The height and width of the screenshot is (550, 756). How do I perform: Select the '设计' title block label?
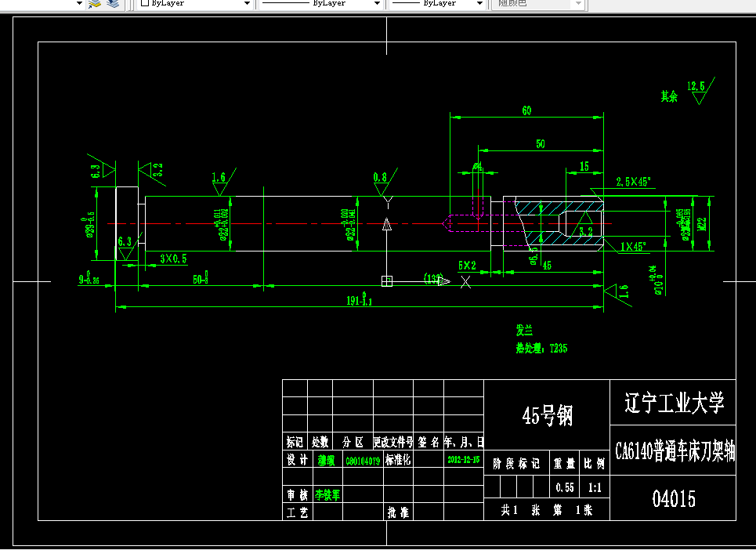pos(298,460)
